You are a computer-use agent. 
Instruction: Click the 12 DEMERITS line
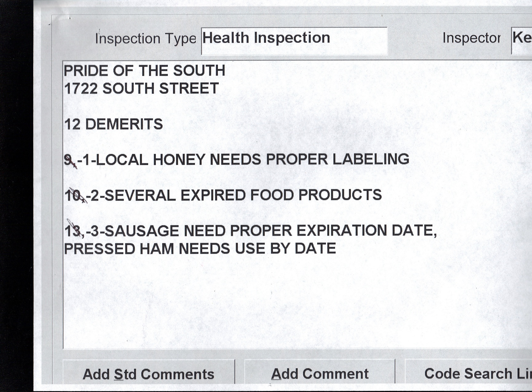tap(113, 125)
